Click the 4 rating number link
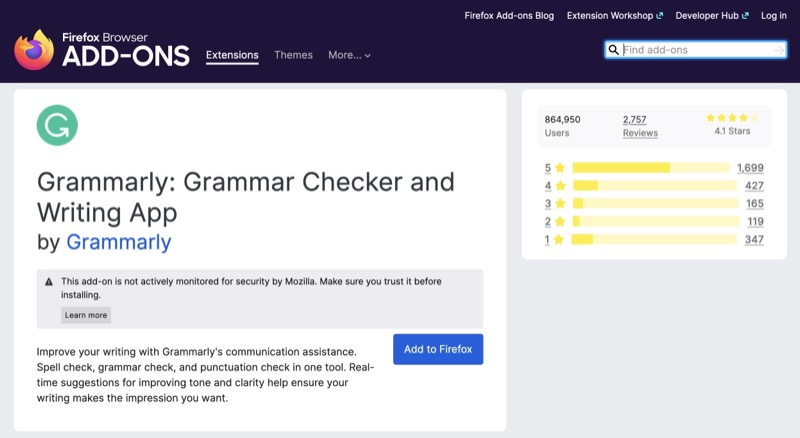The width and height of the screenshot is (800, 438). (x=548, y=185)
